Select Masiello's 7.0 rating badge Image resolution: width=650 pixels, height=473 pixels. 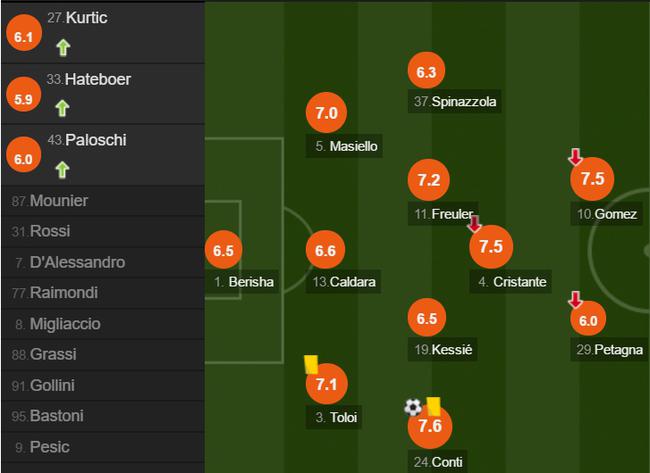pos(326,113)
